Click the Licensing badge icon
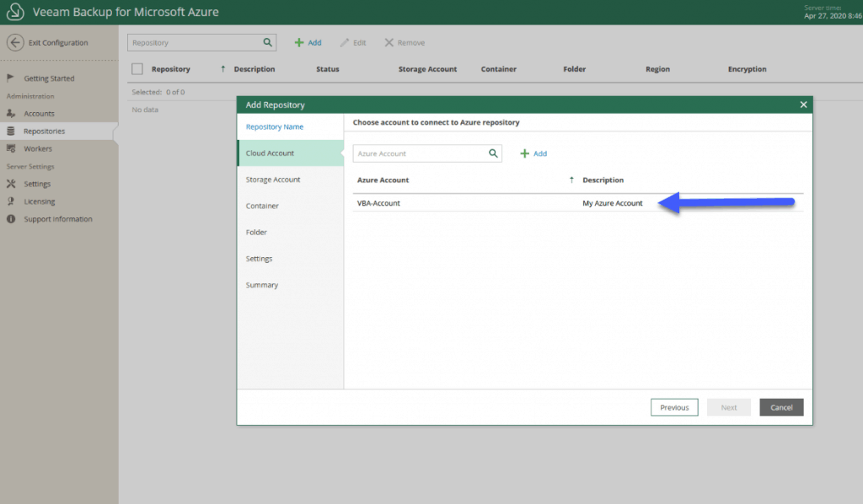This screenshot has height=504, width=863. [x=10, y=201]
